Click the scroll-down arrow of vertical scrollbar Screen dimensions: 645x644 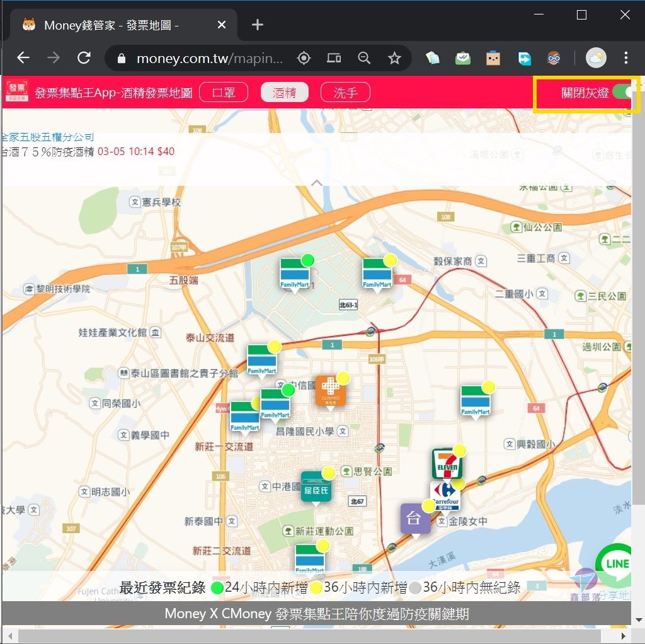pyautogui.click(x=639, y=619)
